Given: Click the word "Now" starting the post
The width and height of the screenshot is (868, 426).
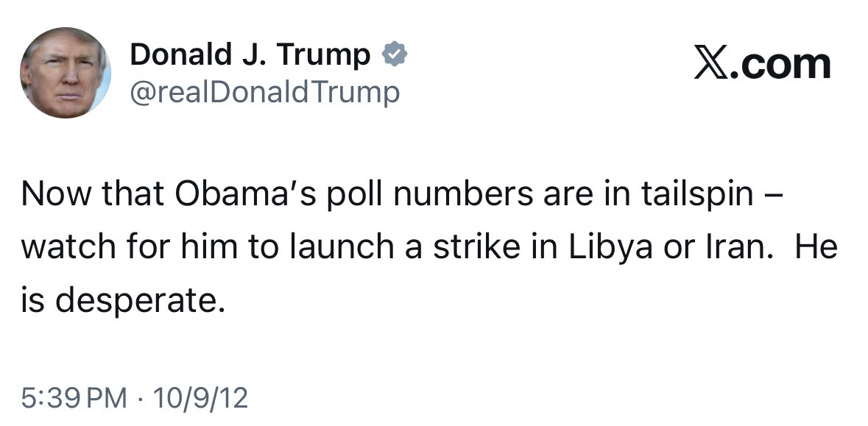Looking at the screenshot, I should pos(52,194).
